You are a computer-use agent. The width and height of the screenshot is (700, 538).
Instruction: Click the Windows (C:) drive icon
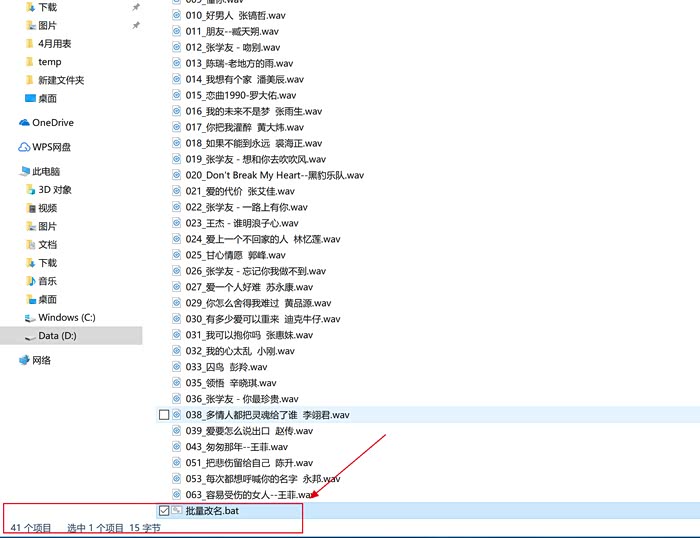[x=30, y=318]
